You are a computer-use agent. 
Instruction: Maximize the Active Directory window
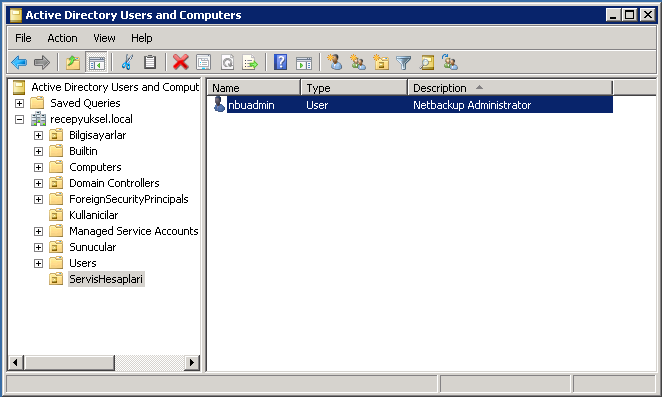[629, 15]
